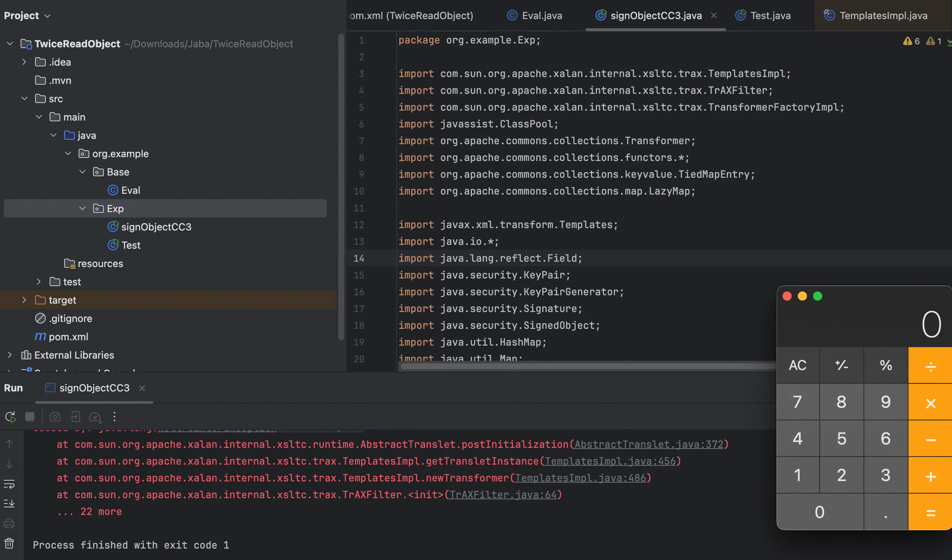
Task: Click the warnings indicator showing 6
Action: coord(912,41)
